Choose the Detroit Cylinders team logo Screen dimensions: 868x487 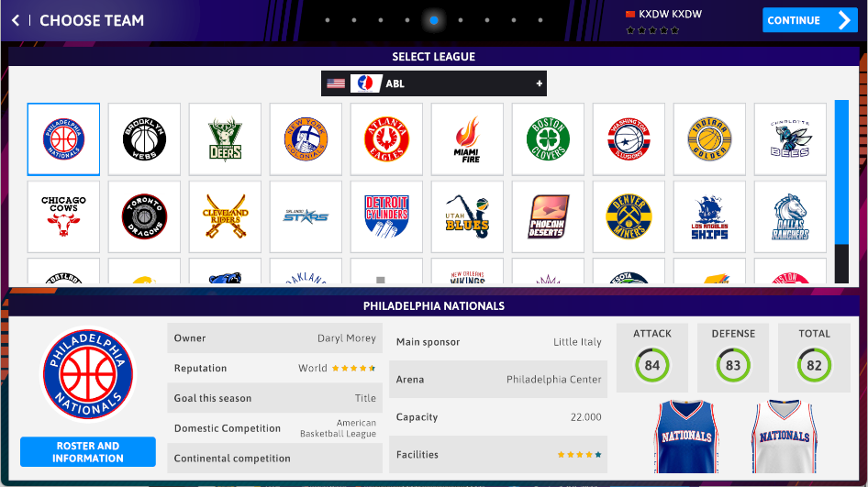click(386, 216)
